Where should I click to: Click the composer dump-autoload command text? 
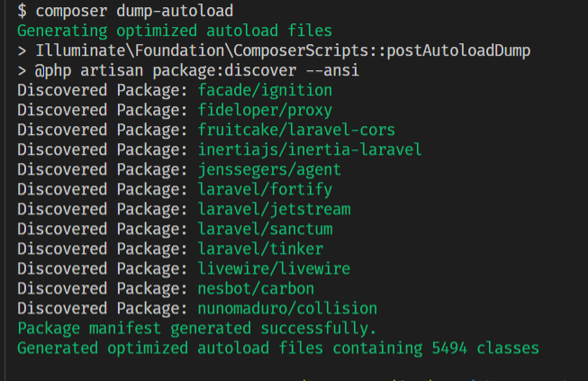(x=134, y=11)
